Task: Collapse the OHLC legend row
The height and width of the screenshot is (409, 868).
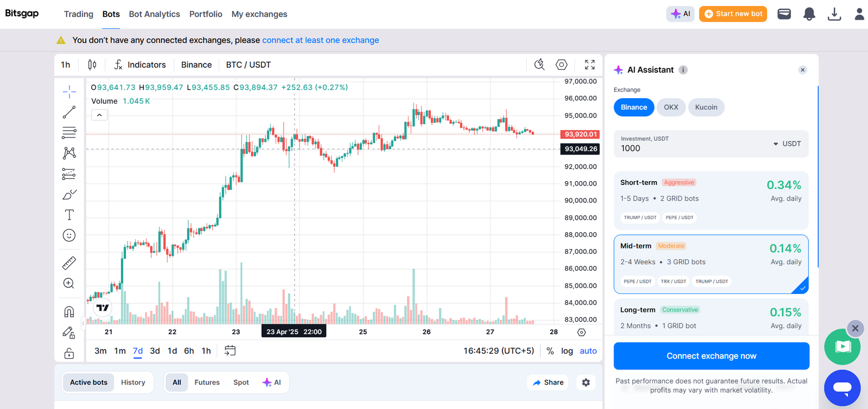Action: (99, 114)
